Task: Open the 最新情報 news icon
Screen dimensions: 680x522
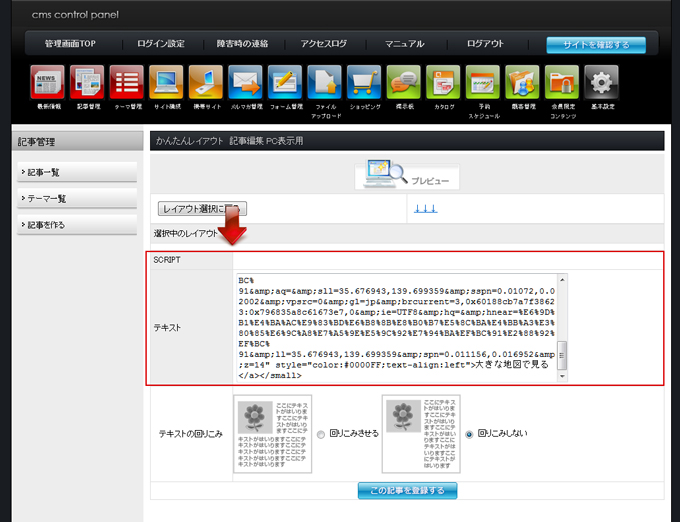Action: point(47,83)
